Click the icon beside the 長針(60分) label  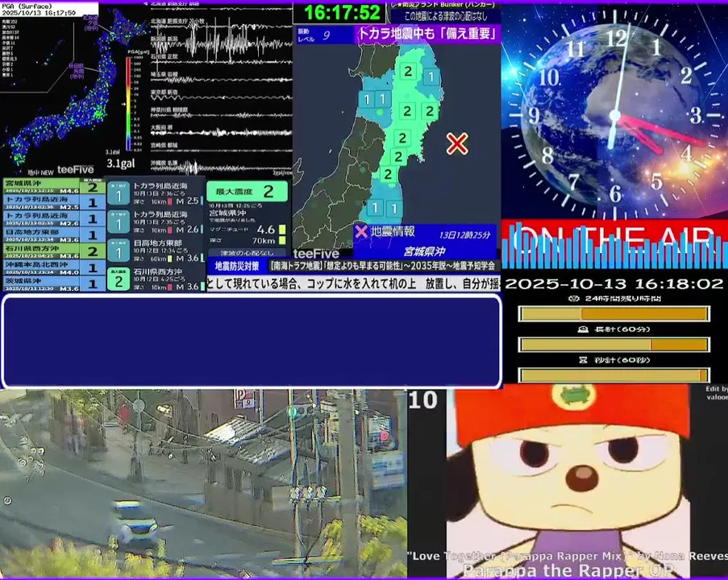(583, 329)
